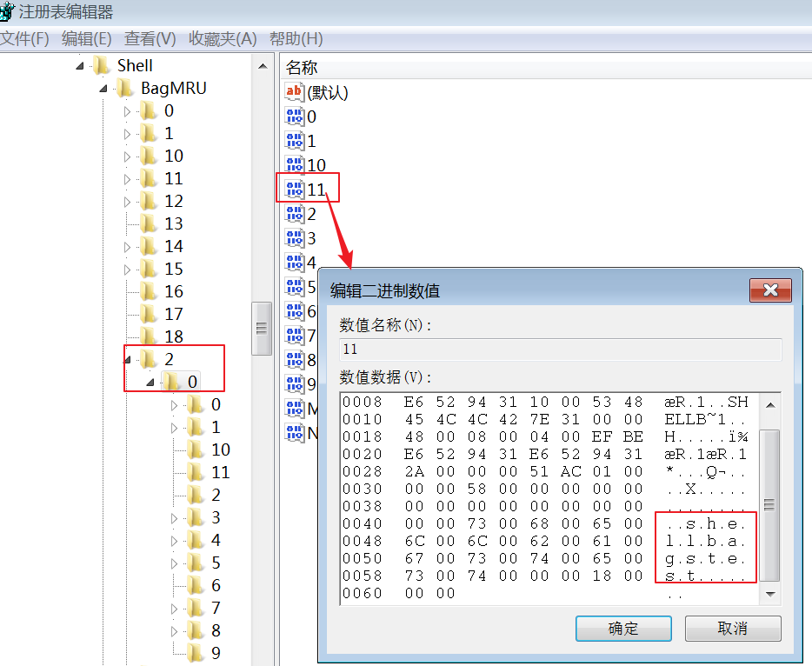812x666 pixels.
Task: Select registry key 18 in the tree
Action: pos(172,334)
